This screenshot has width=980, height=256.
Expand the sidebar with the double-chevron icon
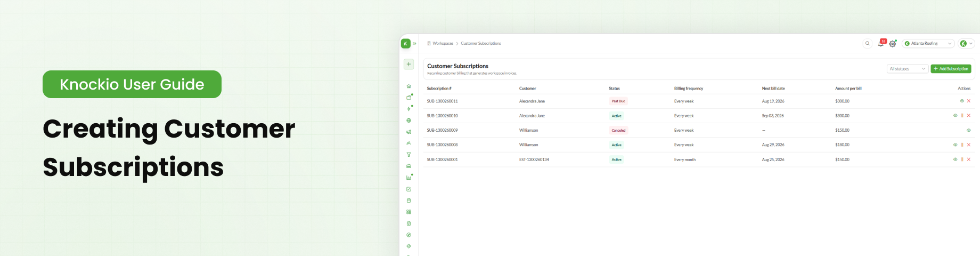(414, 44)
